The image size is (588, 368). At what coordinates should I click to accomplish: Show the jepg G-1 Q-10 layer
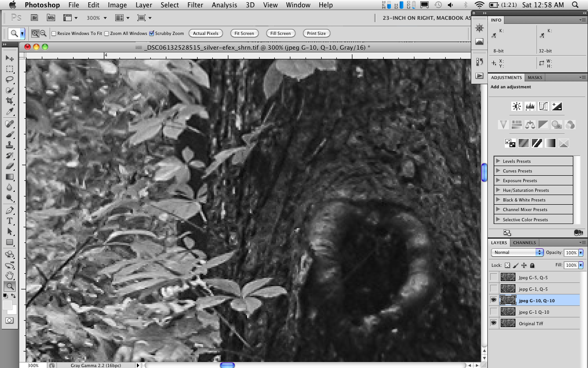coord(494,312)
